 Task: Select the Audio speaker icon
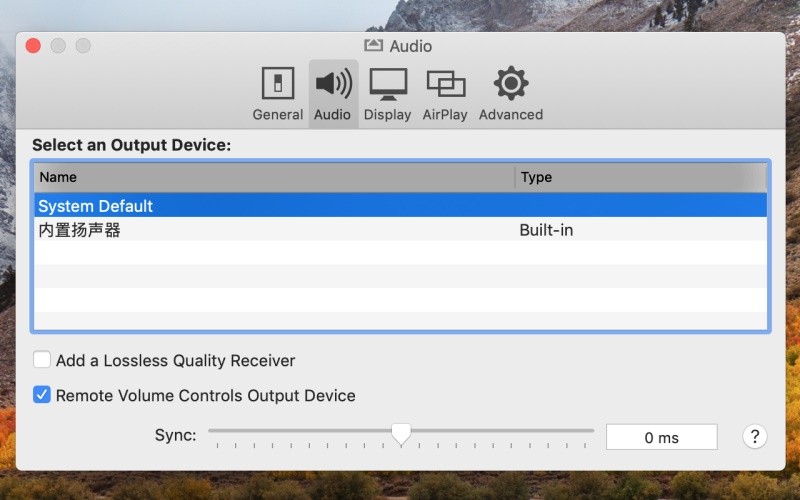point(333,83)
